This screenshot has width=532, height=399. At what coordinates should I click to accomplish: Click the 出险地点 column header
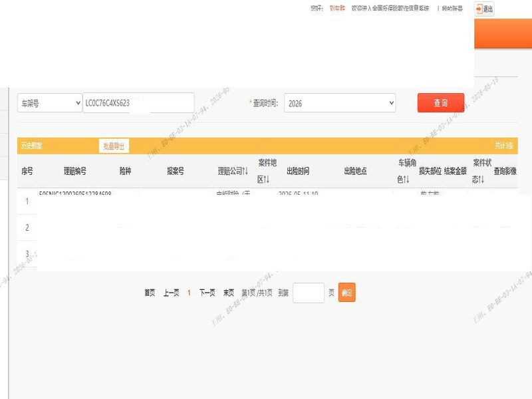pos(356,171)
